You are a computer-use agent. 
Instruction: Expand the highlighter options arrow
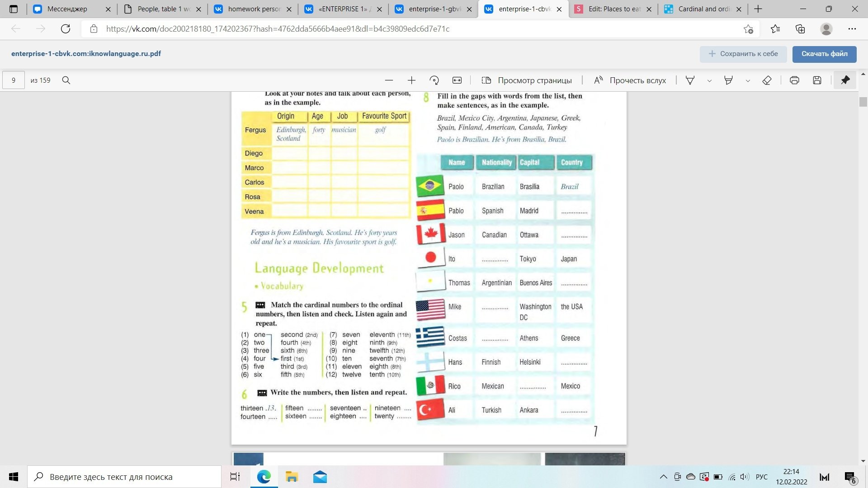point(748,81)
